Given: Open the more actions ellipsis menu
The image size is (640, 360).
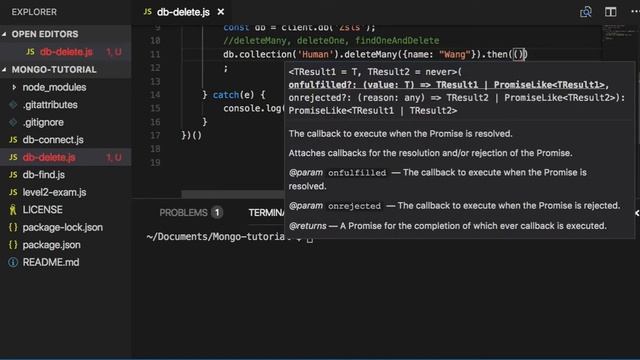Looking at the screenshot, I should [635, 12].
